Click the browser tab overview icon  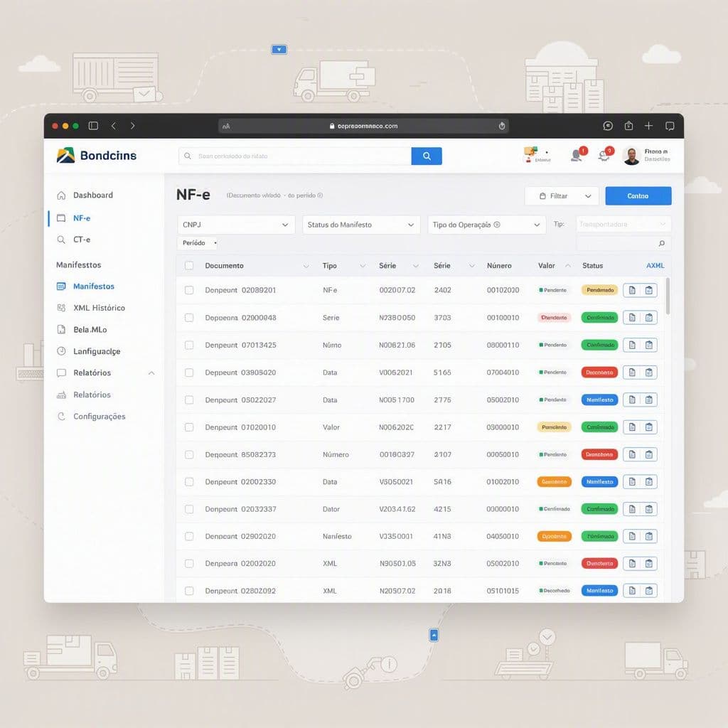pyautogui.click(x=670, y=126)
